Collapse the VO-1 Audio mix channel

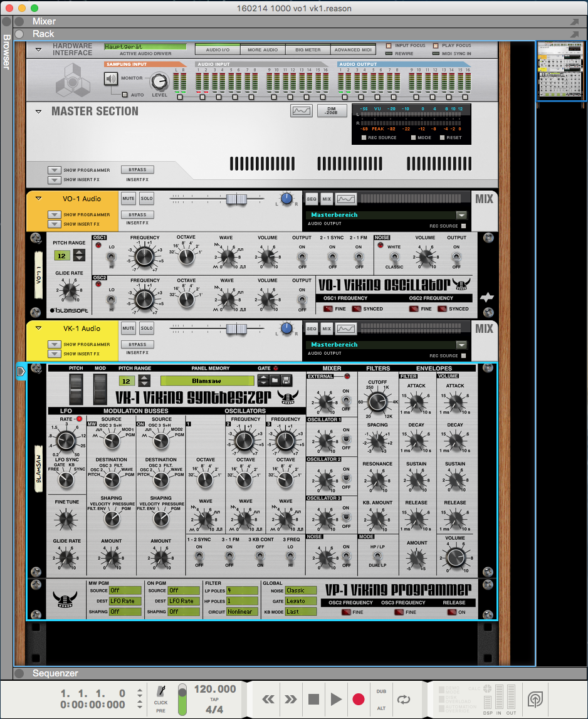(38, 199)
